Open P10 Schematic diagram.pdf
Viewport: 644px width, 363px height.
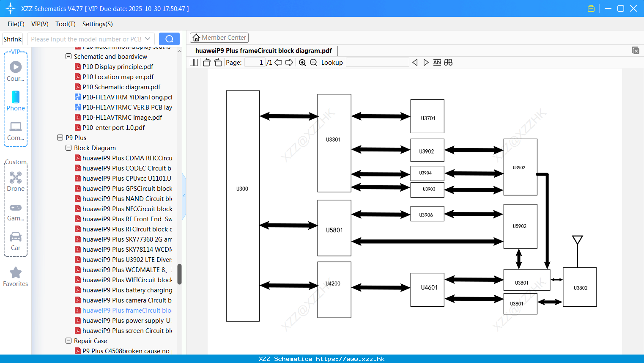(121, 87)
